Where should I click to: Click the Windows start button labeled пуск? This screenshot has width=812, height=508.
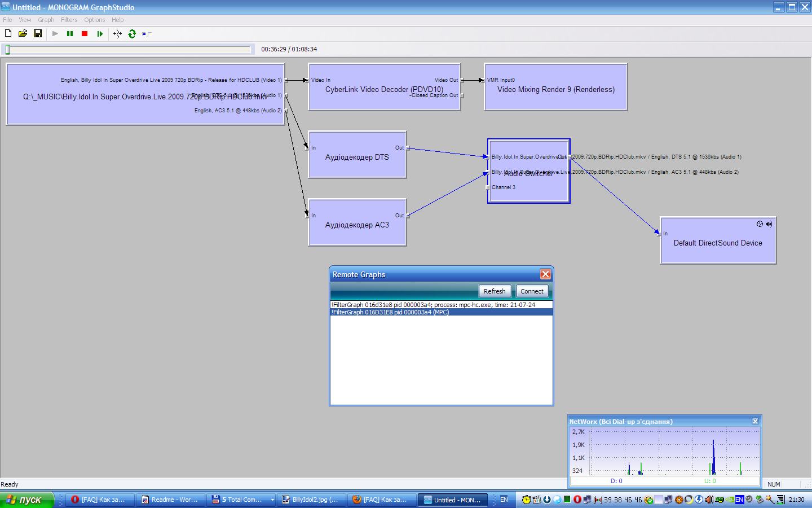point(27,500)
